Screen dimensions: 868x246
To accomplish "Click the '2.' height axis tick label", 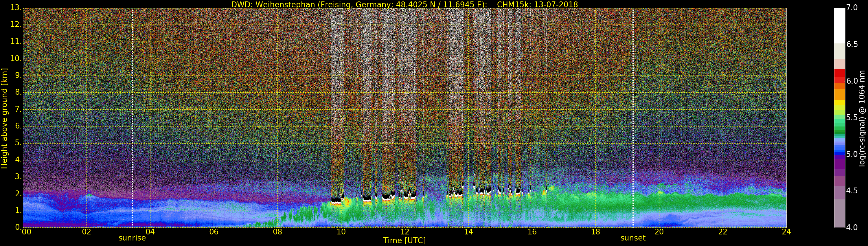I will point(18,194).
